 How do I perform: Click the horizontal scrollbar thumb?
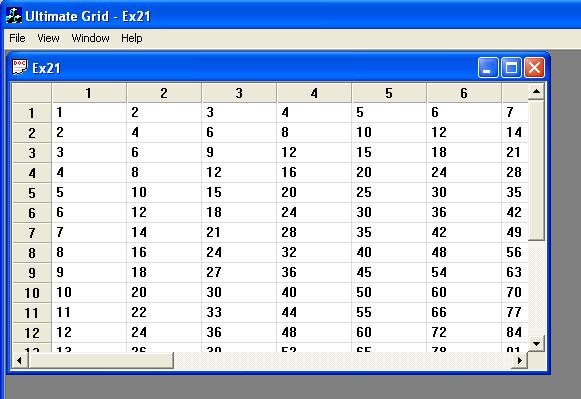tap(101, 360)
